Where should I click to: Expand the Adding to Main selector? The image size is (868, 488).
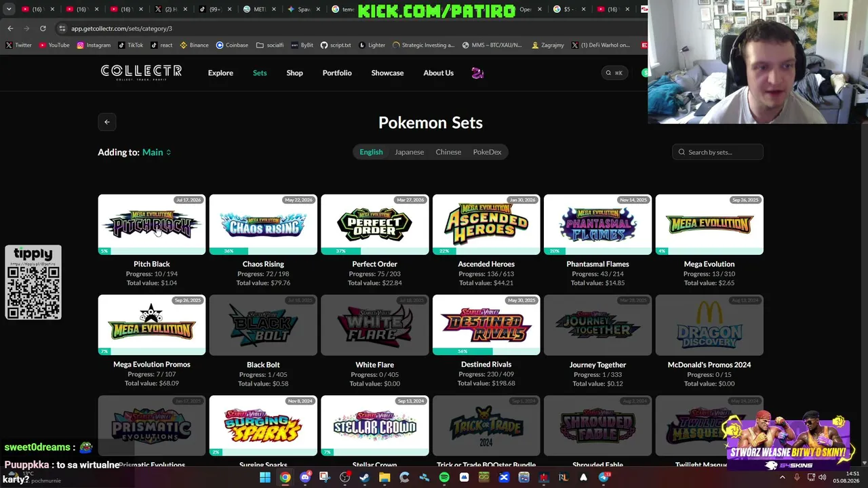tap(157, 152)
